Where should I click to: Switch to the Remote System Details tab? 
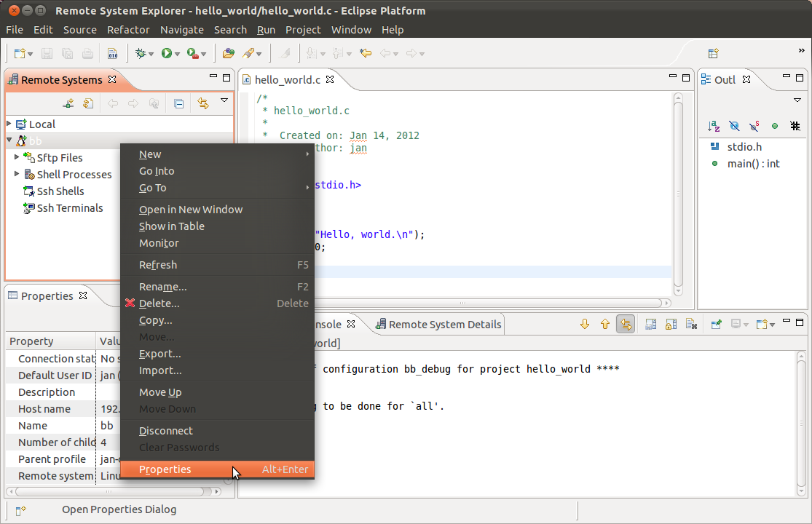438,325
